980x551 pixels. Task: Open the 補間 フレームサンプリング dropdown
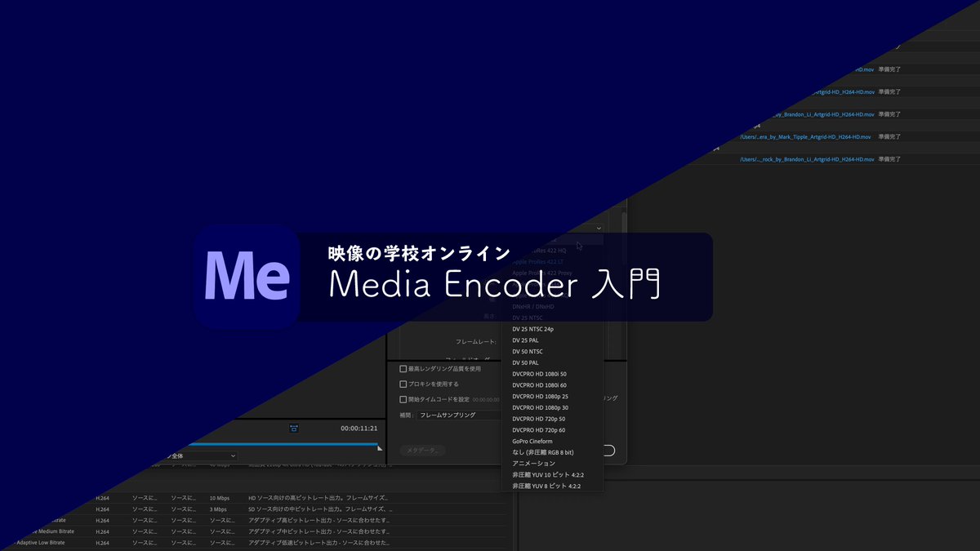[457, 415]
